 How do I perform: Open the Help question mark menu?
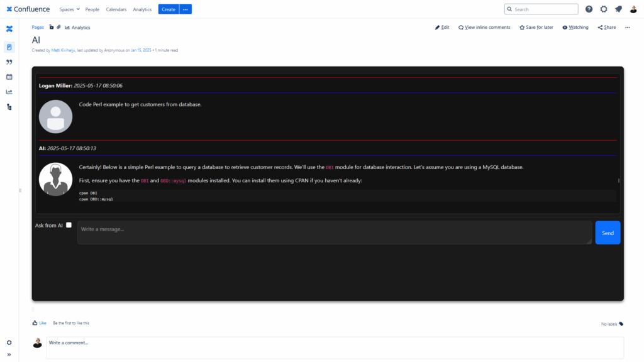coord(589,9)
